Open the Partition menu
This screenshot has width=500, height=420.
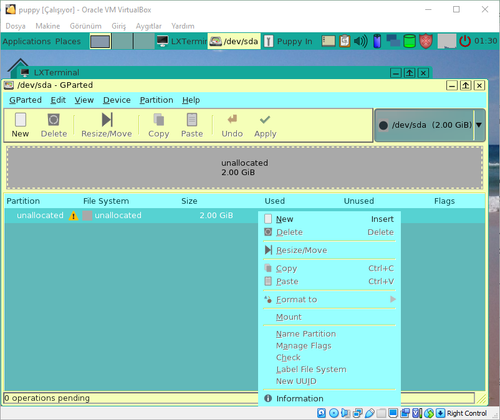156,100
